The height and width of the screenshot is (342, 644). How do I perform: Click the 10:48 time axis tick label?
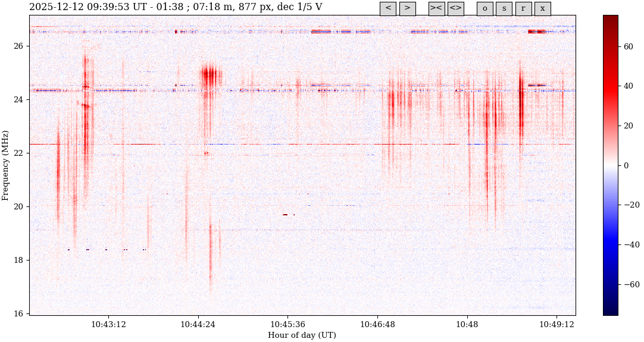click(467, 325)
